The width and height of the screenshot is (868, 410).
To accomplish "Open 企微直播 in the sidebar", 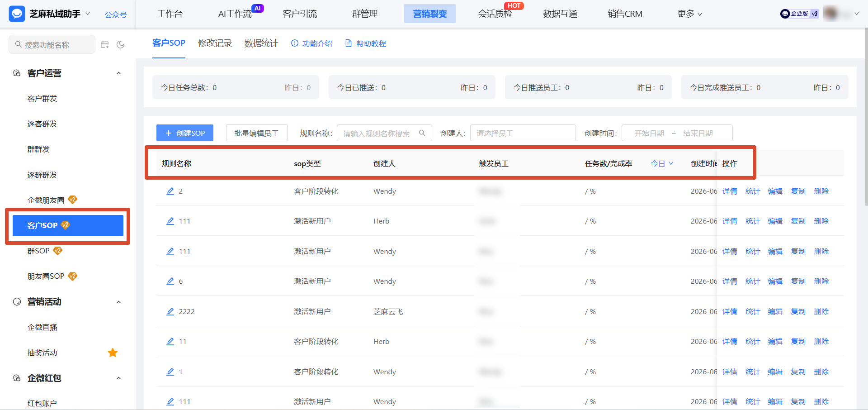I will 42,327.
